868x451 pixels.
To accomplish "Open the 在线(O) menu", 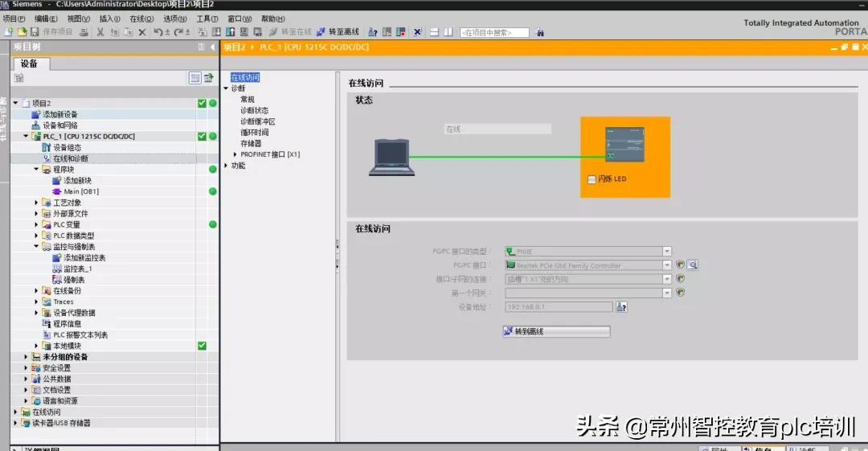I will click(141, 18).
